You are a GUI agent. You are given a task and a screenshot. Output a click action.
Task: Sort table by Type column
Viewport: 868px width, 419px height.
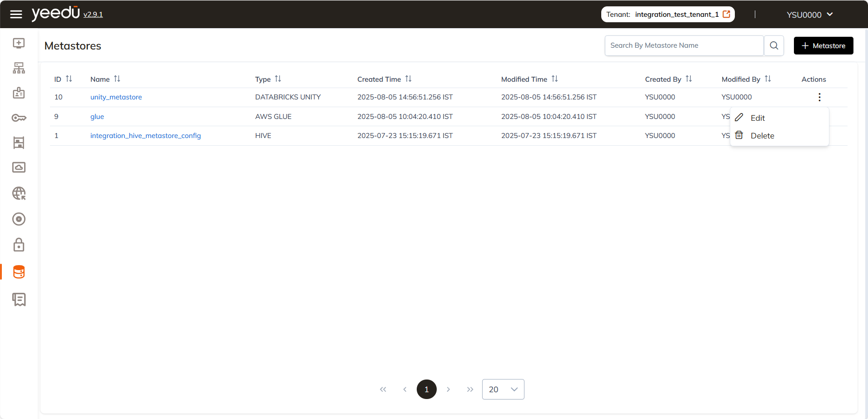tap(278, 79)
